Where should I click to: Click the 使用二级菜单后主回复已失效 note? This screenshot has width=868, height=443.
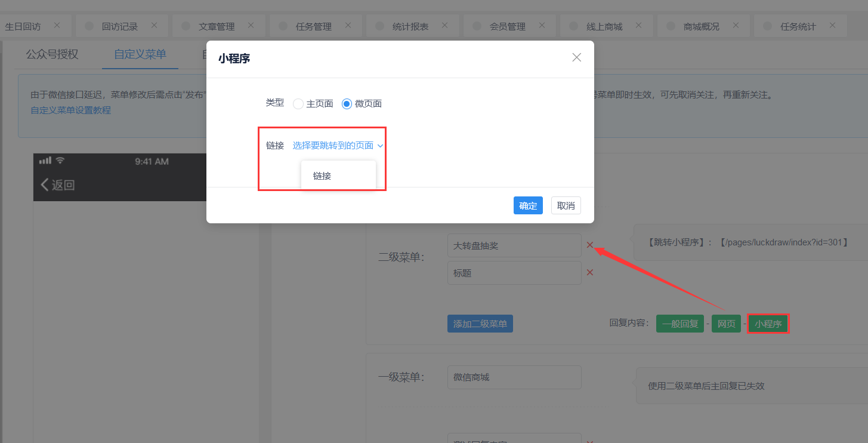tap(706, 386)
